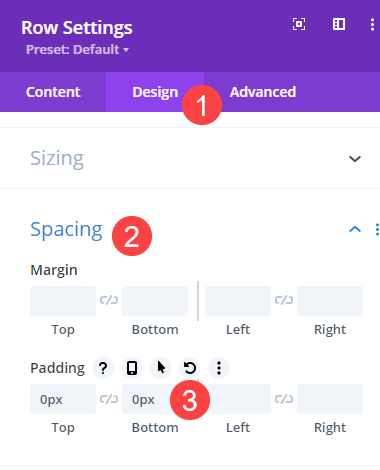Screen dimensions: 380x470
Task: Click the Padding reset arrow icon
Action: (x=190, y=368)
